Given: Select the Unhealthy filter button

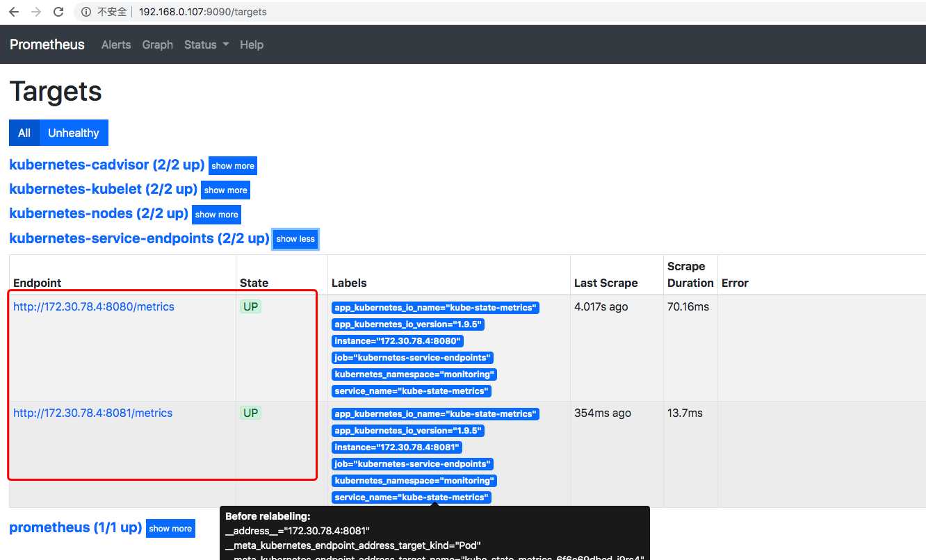Looking at the screenshot, I should tap(74, 133).
